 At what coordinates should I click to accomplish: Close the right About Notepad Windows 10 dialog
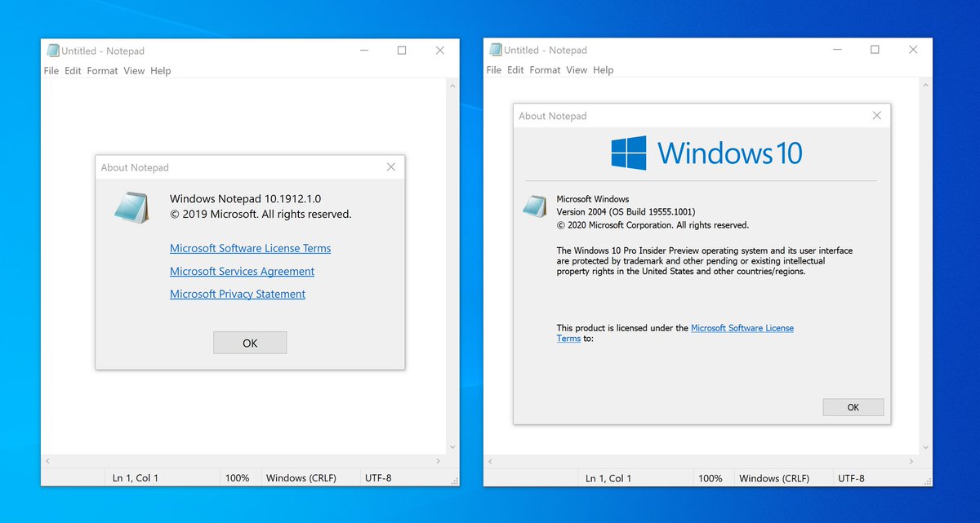click(877, 116)
